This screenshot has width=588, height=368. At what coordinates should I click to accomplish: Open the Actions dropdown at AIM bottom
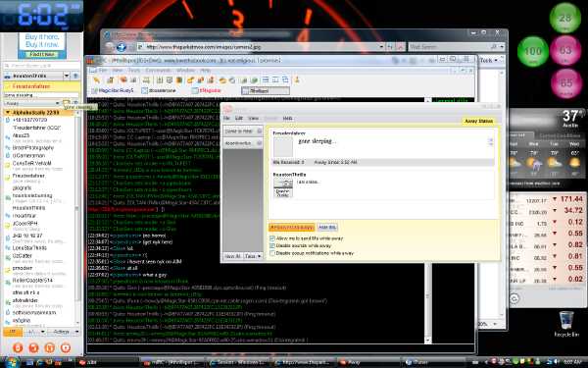point(67,332)
